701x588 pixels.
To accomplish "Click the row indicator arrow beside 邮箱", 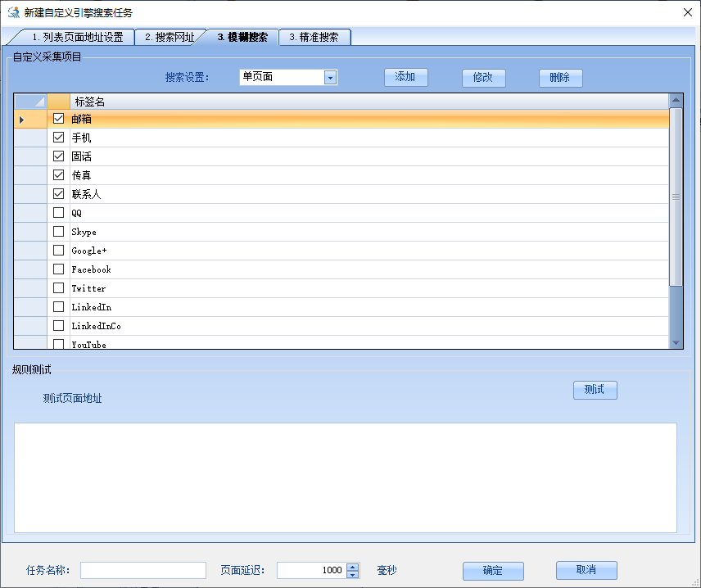I will 22,120.
